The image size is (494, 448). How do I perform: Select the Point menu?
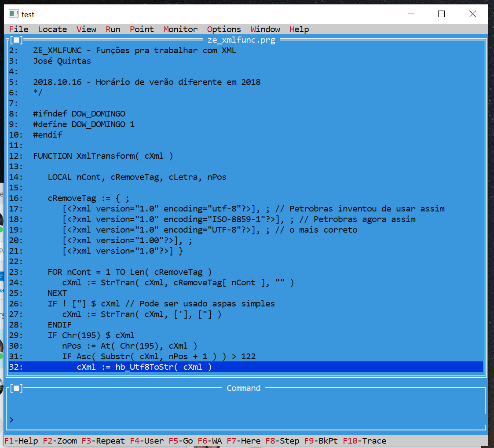point(142,29)
